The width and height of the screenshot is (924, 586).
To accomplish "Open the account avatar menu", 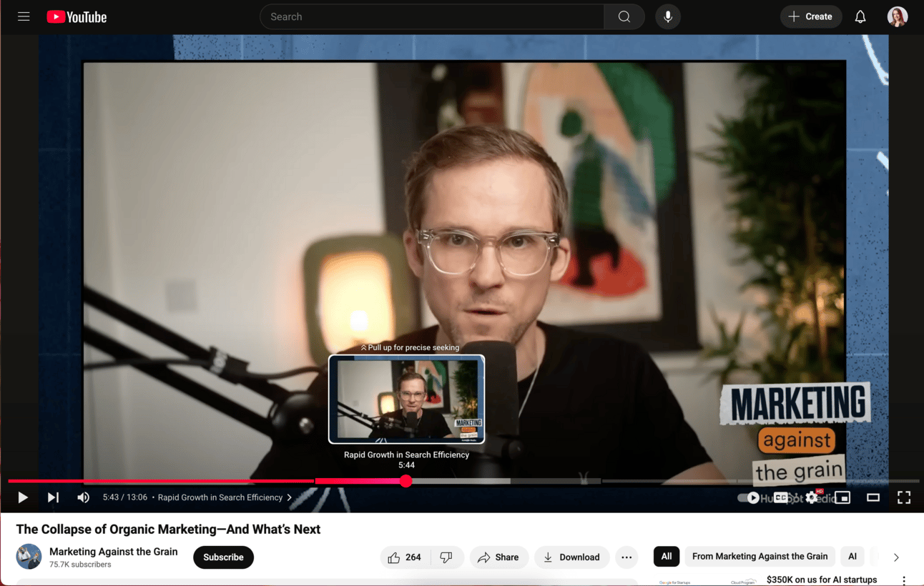I will (x=898, y=16).
